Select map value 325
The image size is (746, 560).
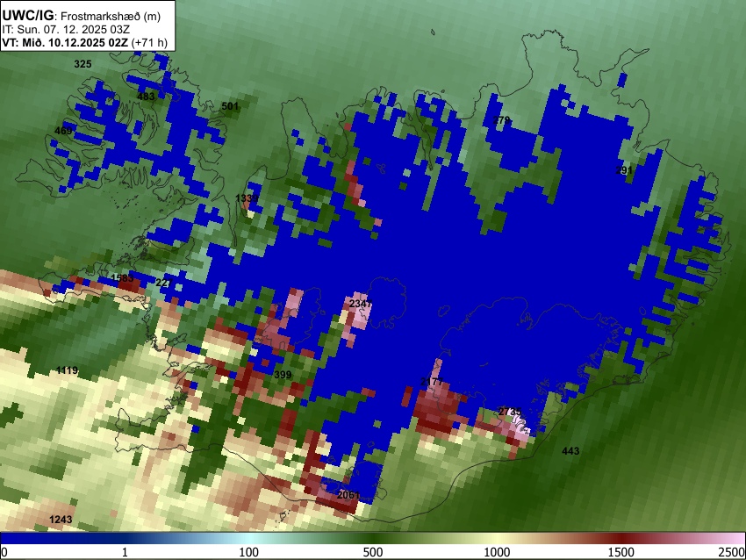(82, 64)
